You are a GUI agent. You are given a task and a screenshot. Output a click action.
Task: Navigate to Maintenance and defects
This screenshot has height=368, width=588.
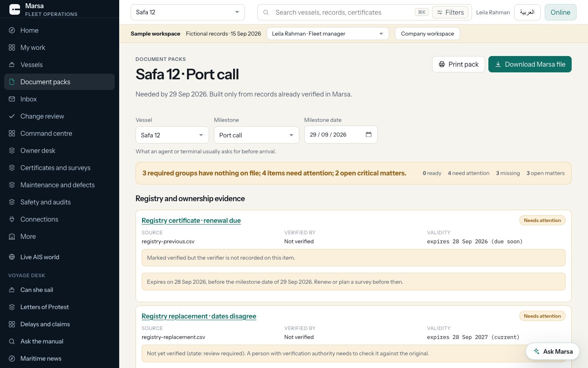[59, 185]
